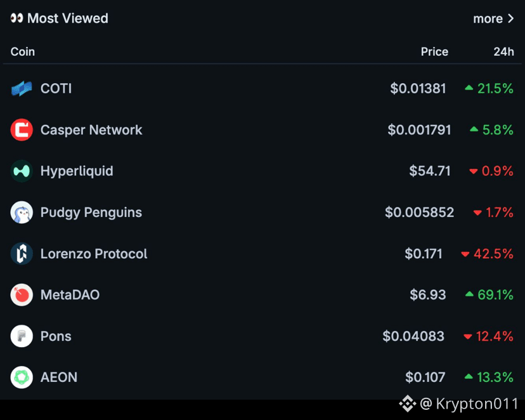
Task: Click the Pudgy Penguins coin name
Action: click(x=91, y=213)
